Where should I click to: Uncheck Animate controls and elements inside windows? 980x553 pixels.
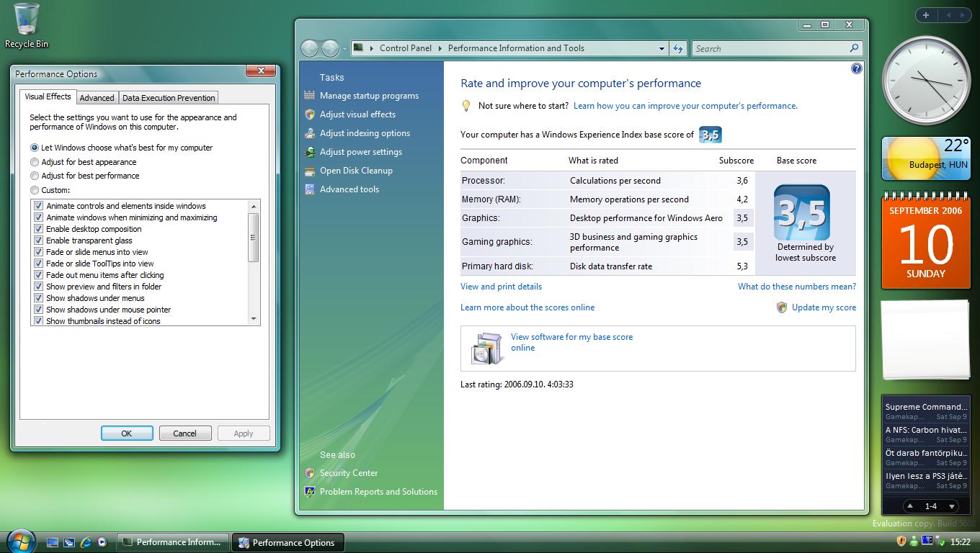(39, 206)
